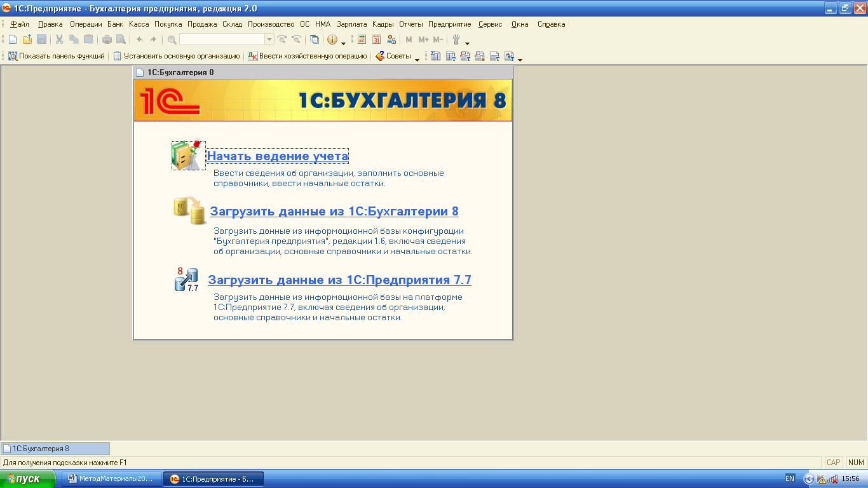The image size is (868, 488).
Task: Open the calculator icon
Action: 362,39
